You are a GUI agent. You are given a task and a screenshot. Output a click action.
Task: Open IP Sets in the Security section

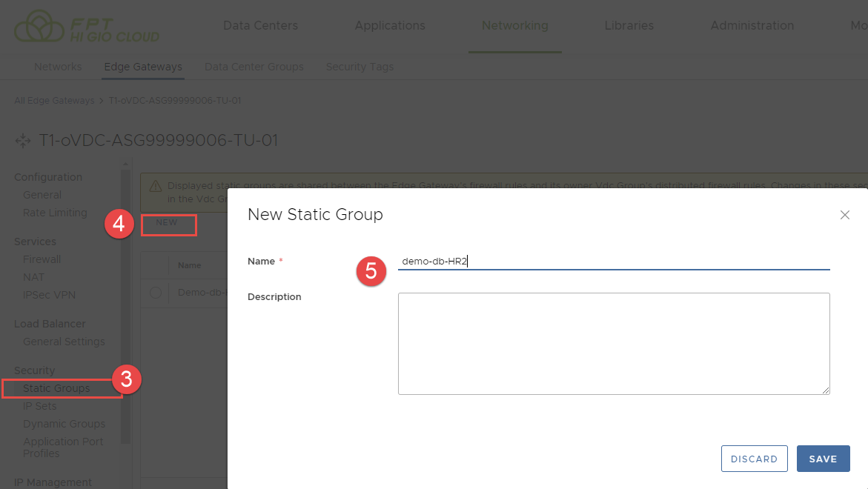coord(39,406)
